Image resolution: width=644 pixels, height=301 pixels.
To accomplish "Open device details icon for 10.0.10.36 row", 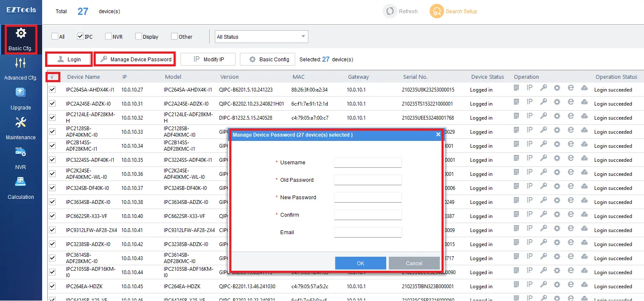I will coord(516,172).
